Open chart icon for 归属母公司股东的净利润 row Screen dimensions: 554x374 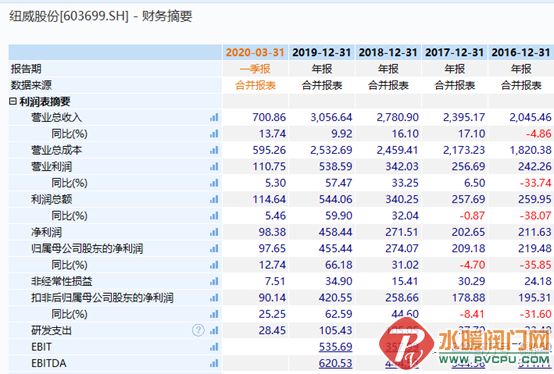tap(214, 249)
